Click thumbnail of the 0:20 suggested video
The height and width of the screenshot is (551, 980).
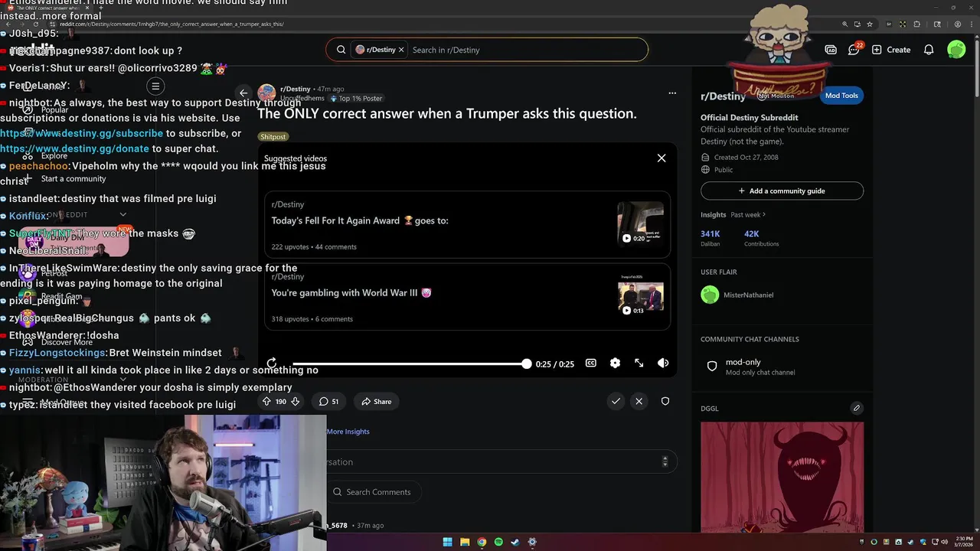click(x=640, y=223)
